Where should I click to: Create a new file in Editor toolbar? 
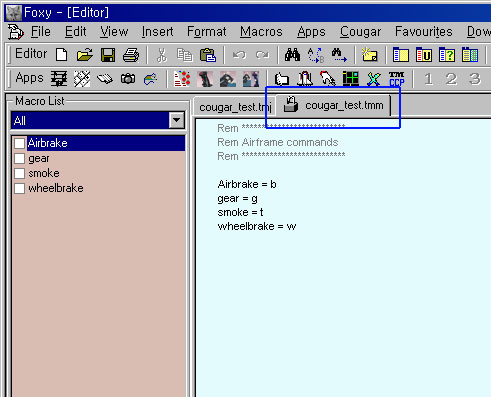pyautogui.click(x=62, y=55)
